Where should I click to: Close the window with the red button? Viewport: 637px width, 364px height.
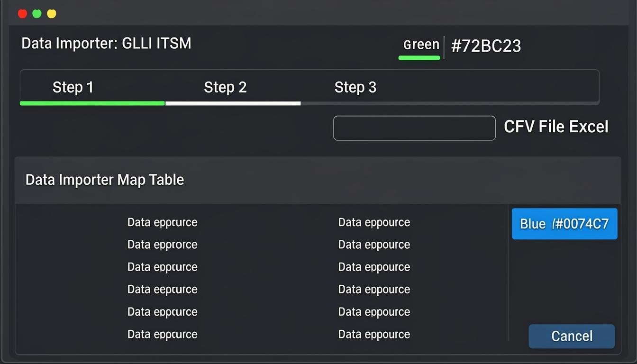click(22, 14)
